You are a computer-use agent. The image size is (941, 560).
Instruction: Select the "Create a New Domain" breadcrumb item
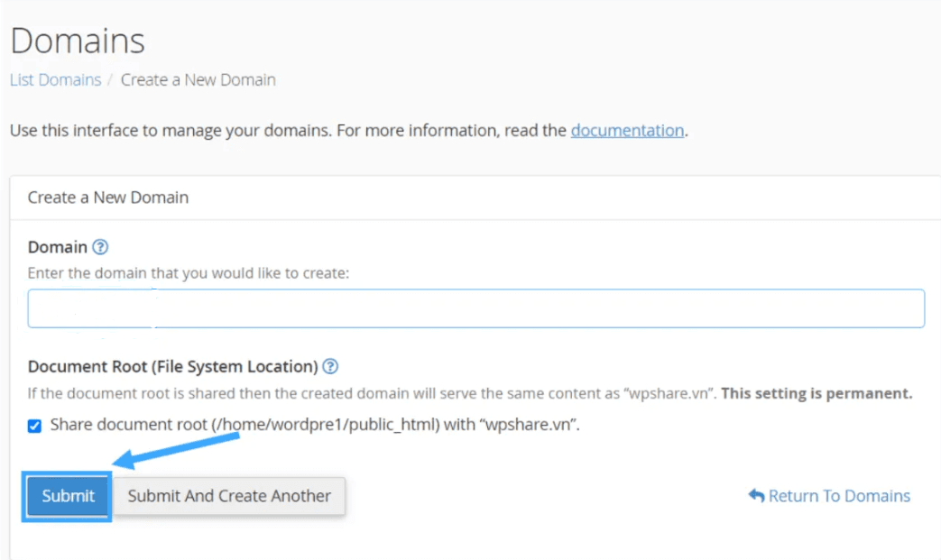[198, 79]
